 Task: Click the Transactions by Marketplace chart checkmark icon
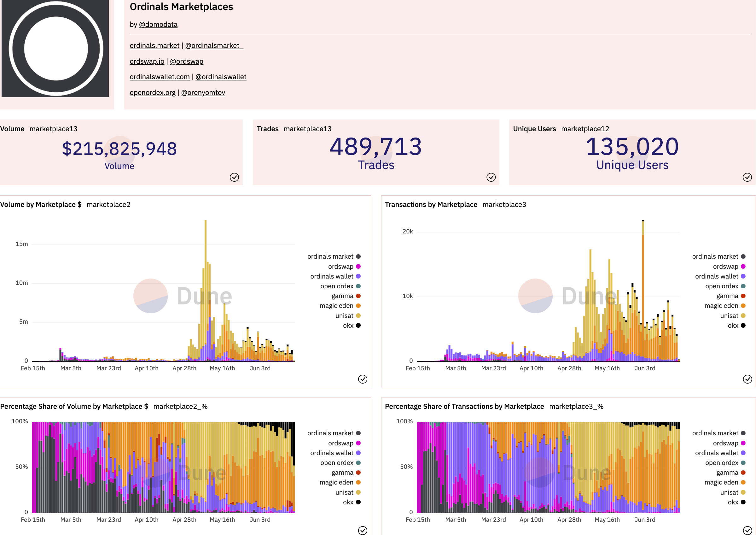[747, 379]
